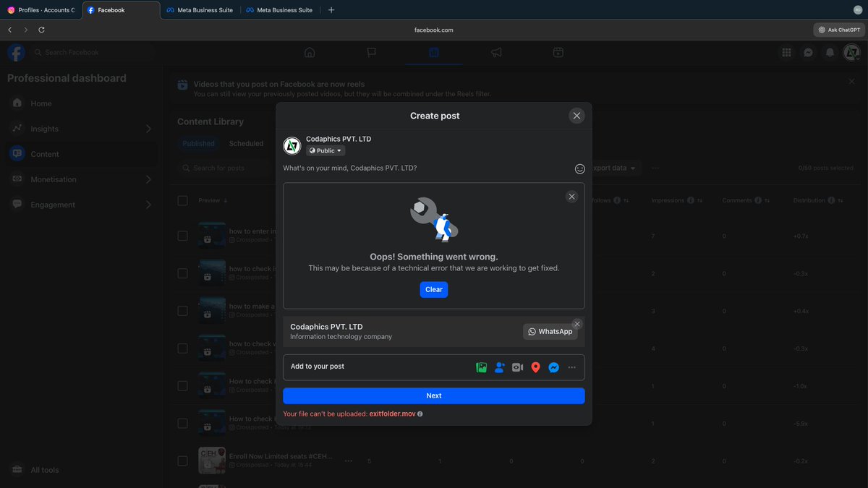Check the row with 4 impressions
This screenshot has height=488, width=868.
coord(182,348)
